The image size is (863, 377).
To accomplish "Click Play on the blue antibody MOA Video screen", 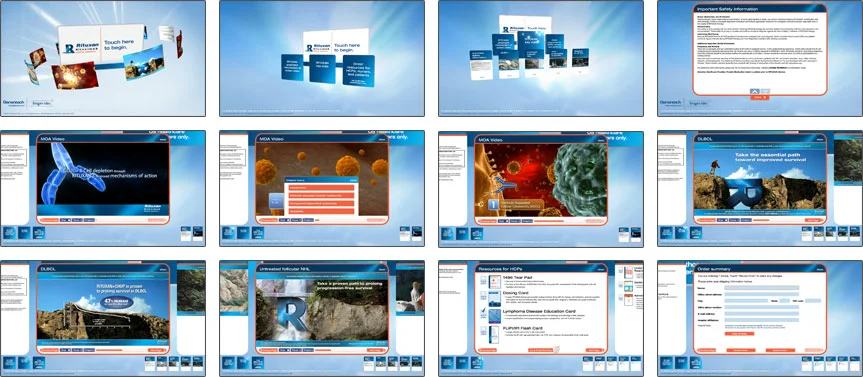I will 65,220.
